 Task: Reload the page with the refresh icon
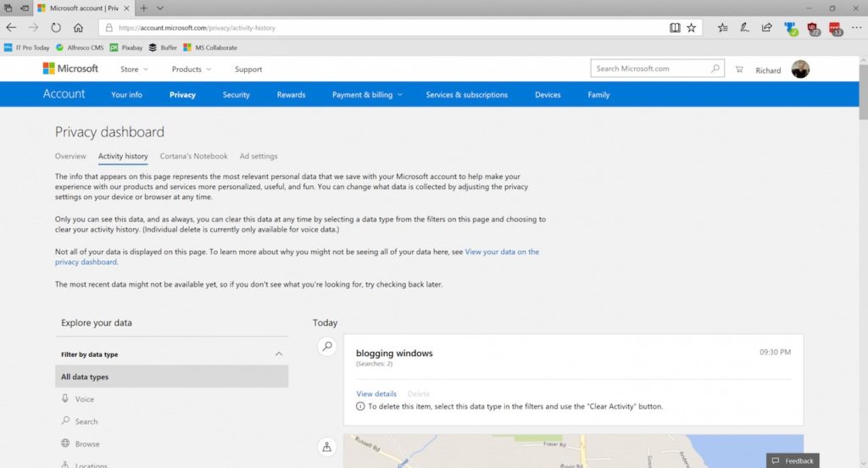(x=56, y=27)
